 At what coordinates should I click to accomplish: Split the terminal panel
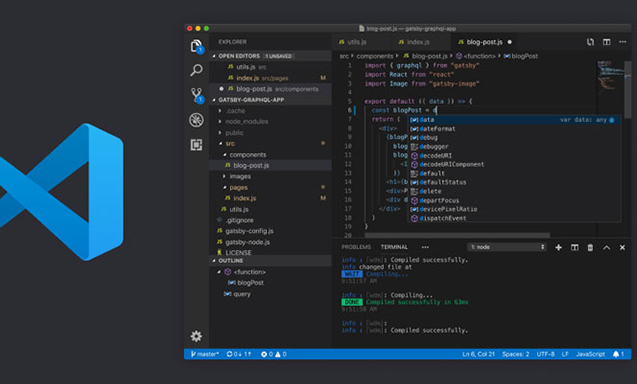(574, 247)
